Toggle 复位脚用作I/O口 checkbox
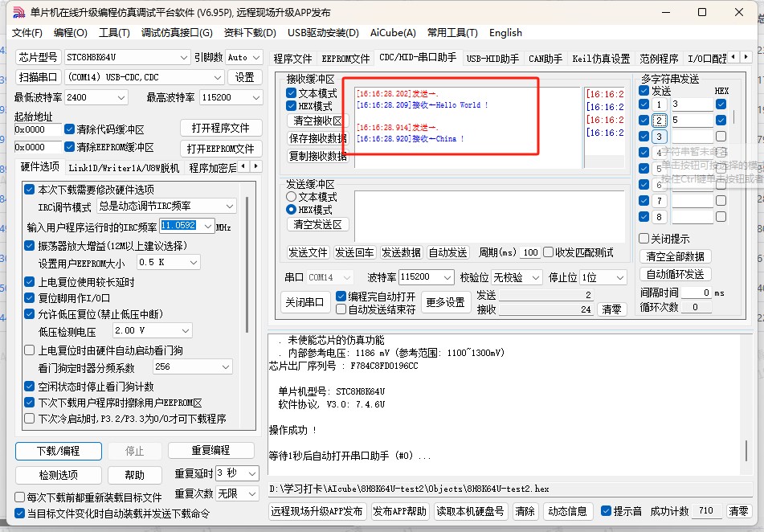This screenshot has height=532, width=764. click(x=29, y=297)
